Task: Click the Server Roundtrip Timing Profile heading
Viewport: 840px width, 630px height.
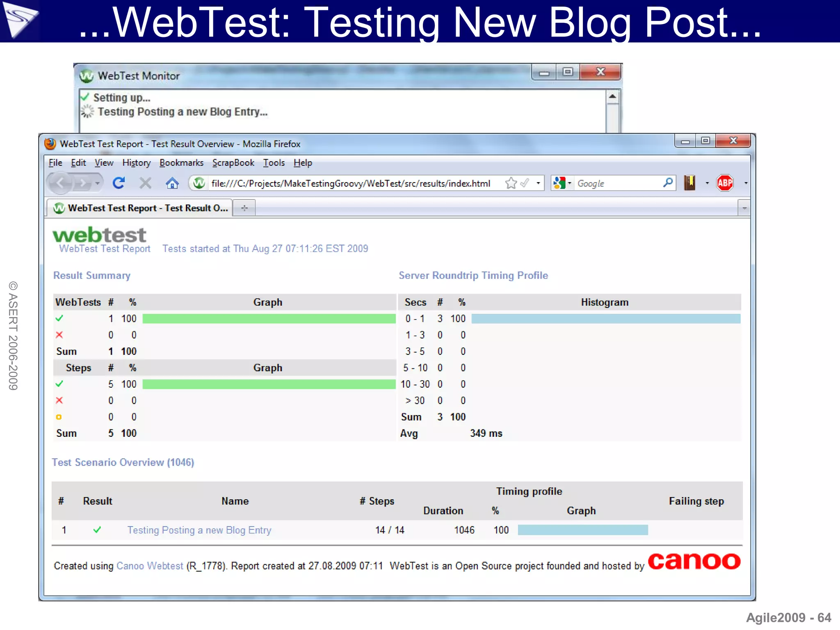Action: (473, 275)
